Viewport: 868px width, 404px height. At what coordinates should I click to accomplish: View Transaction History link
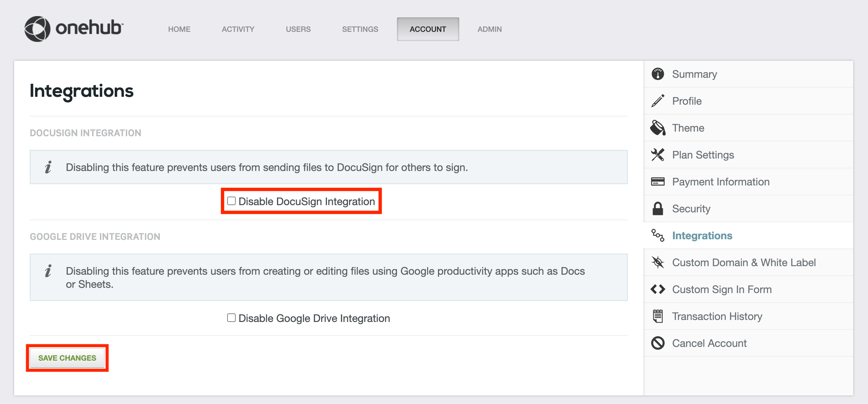[717, 316]
